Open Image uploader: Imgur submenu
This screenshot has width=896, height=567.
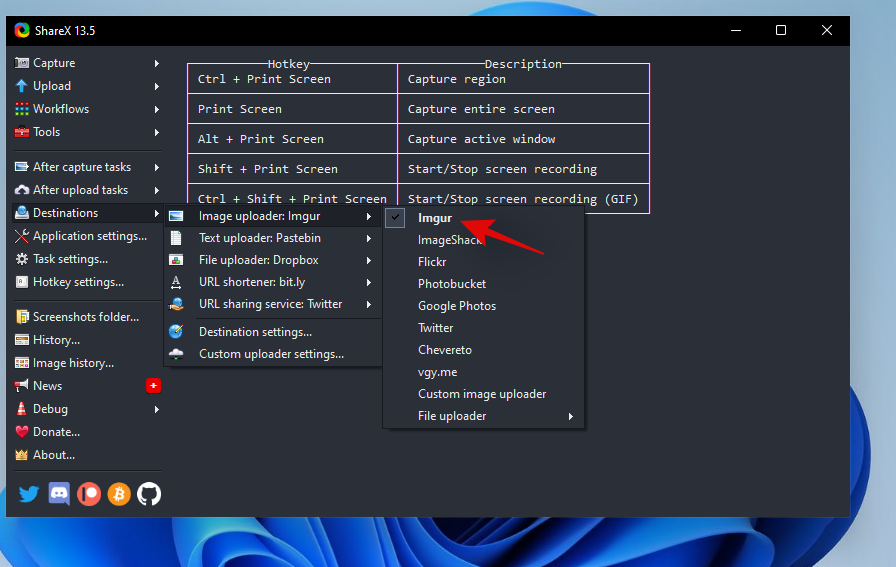[x=273, y=216]
